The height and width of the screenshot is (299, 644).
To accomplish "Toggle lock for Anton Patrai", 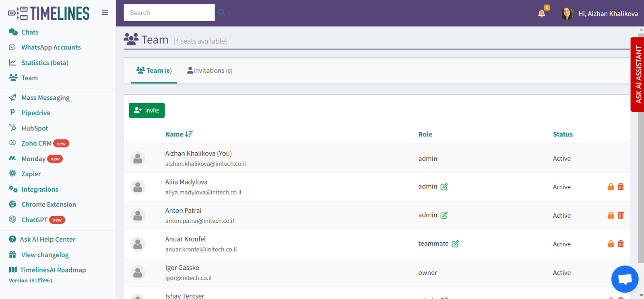I will pos(611,215).
